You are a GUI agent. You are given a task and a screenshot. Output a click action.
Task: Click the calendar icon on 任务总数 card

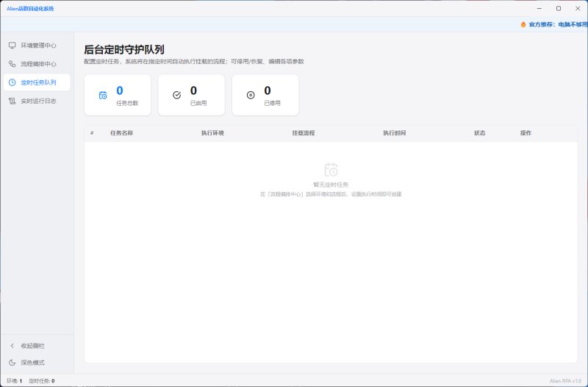(103, 96)
